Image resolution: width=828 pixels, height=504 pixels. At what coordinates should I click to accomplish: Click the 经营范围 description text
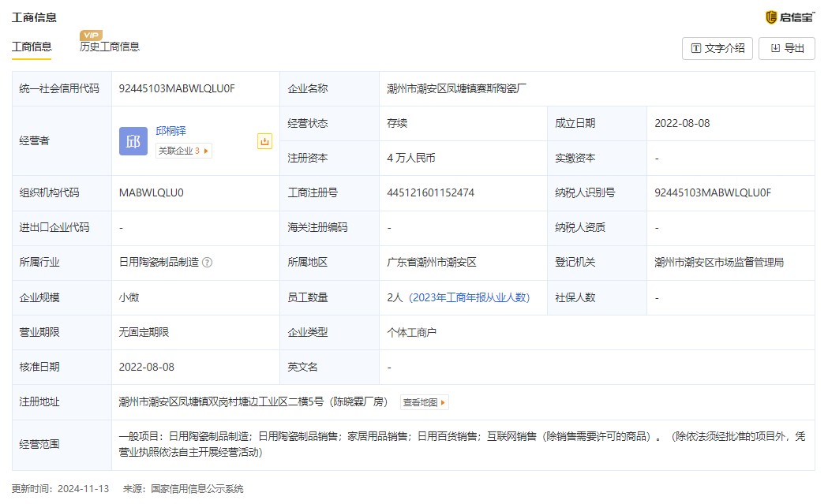click(462, 444)
